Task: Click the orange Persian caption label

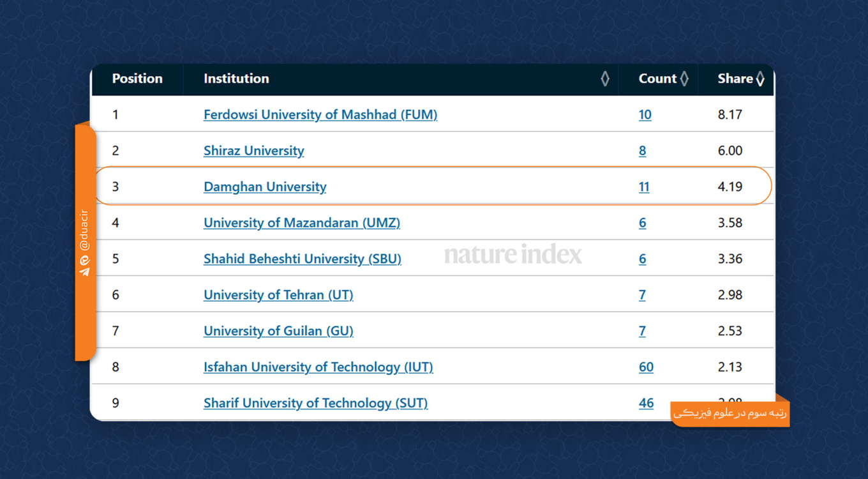Action: 730,414
